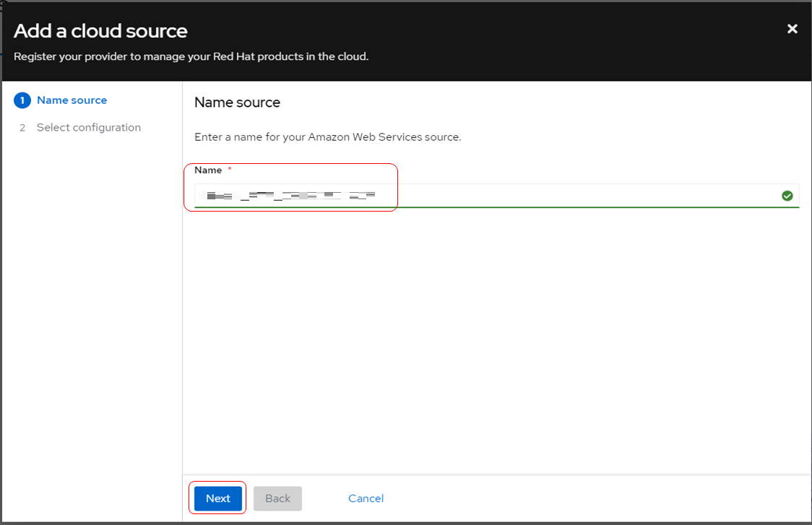Click the blurred text in the Name field
Screen dimensions: 812x525
(290, 196)
